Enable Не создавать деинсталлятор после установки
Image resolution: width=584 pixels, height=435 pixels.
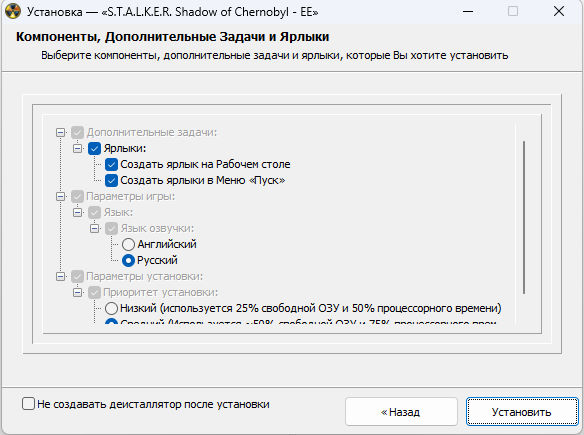(x=28, y=404)
